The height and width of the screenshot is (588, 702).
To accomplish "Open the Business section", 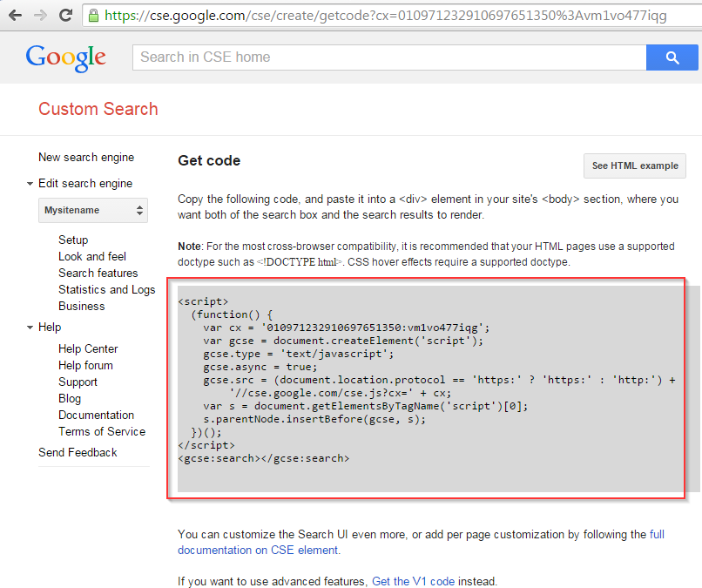I will click(x=82, y=307).
